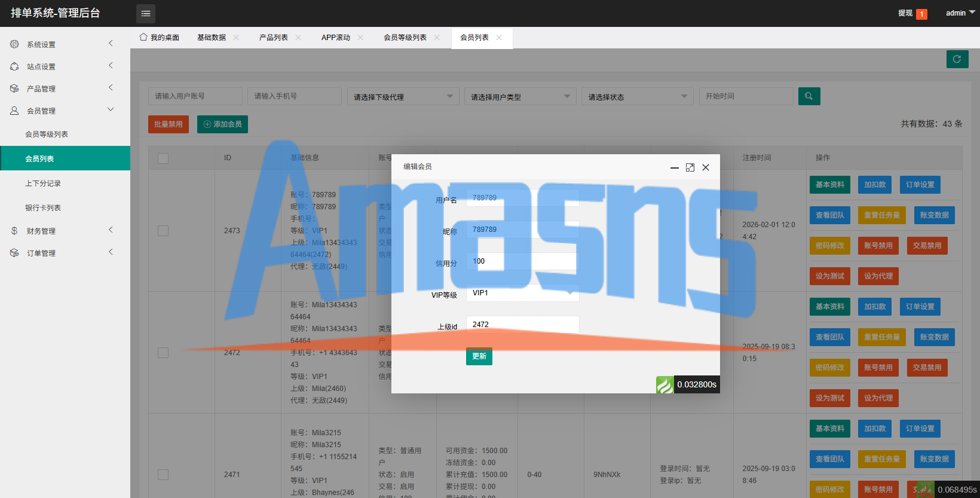
Task: Open 会员等级列表 in the sidebar
Action: [65, 135]
